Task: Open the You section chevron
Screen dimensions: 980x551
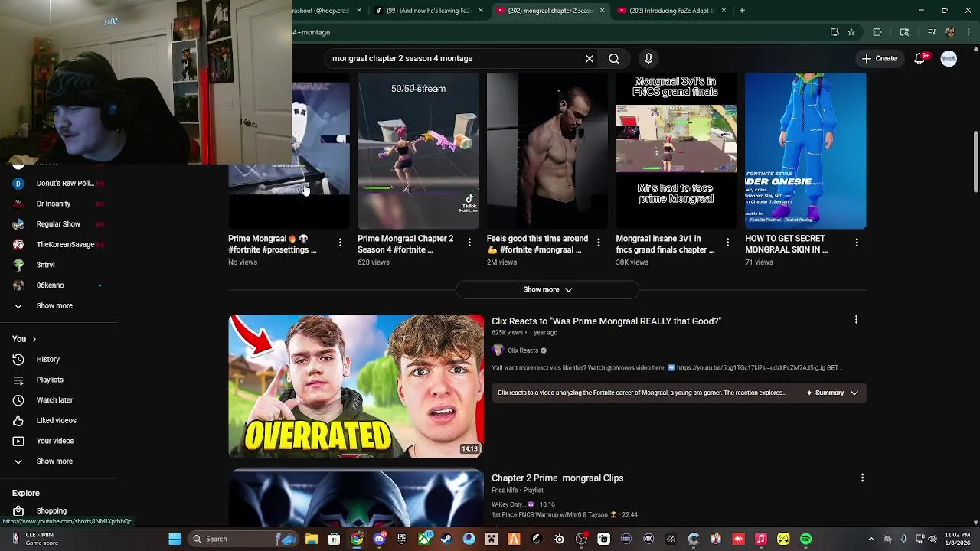Action: point(34,339)
